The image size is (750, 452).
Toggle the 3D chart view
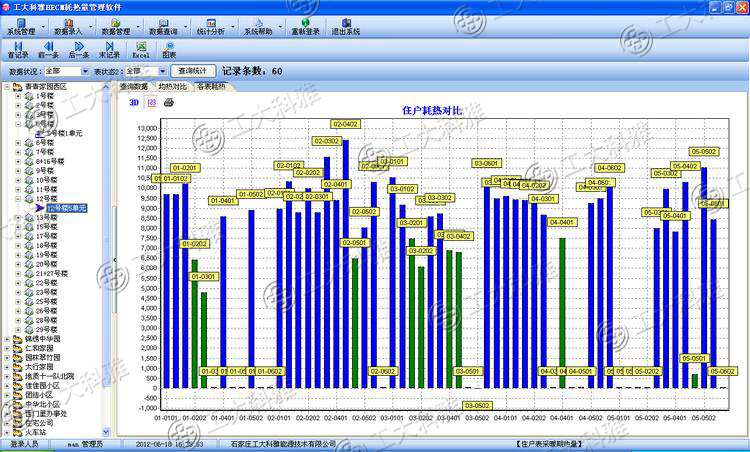coord(134,102)
